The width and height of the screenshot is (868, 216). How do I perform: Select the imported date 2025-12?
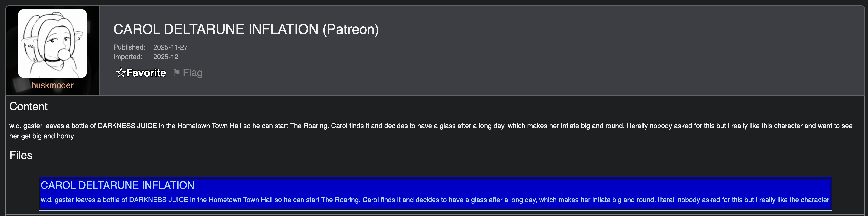pyautogui.click(x=165, y=57)
